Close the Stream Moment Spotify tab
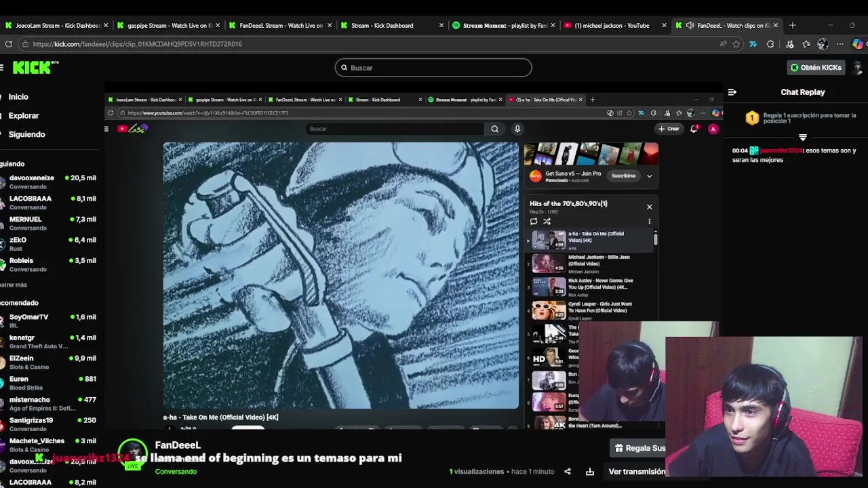 (x=553, y=25)
